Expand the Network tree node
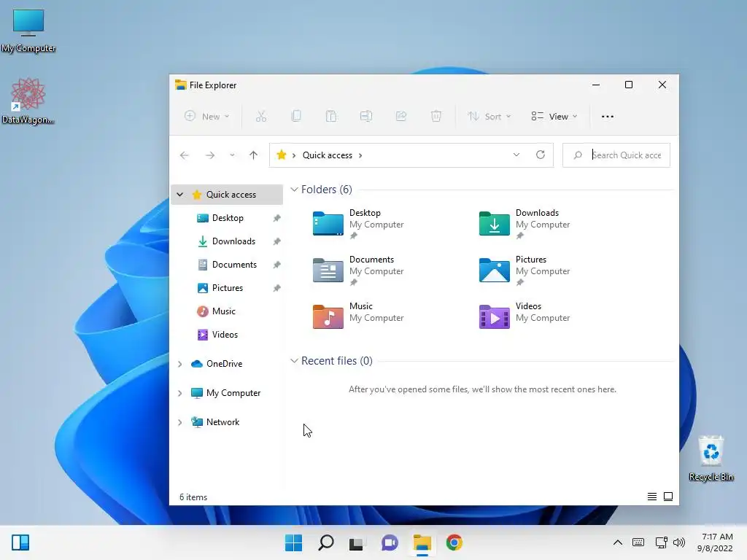 tap(180, 422)
